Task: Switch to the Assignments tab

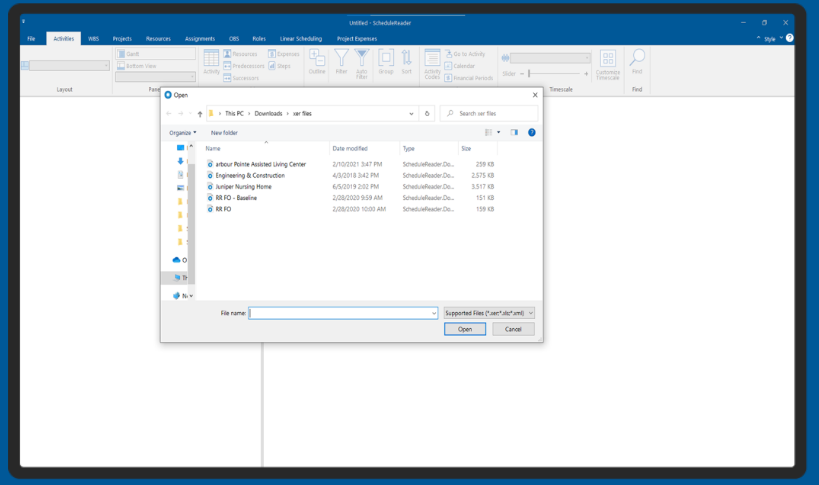Action: pyautogui.click(x=200, y=39)
